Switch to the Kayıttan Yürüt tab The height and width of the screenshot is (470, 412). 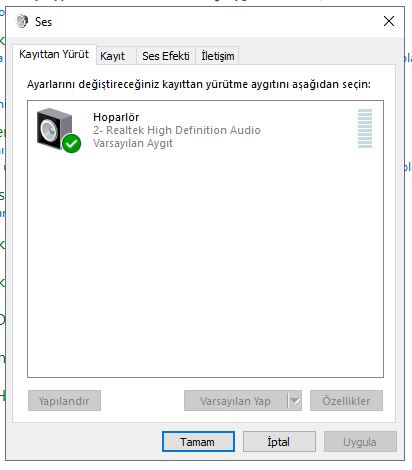[54, 54]
